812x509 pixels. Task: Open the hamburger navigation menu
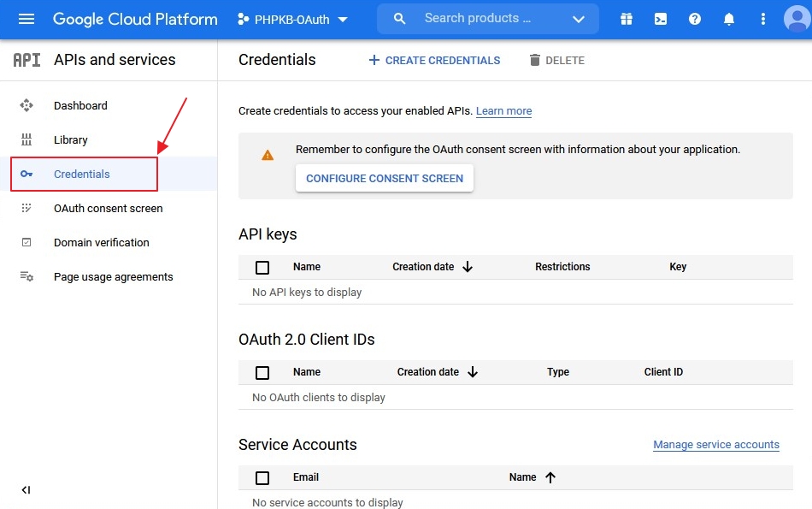pos(26,19)
